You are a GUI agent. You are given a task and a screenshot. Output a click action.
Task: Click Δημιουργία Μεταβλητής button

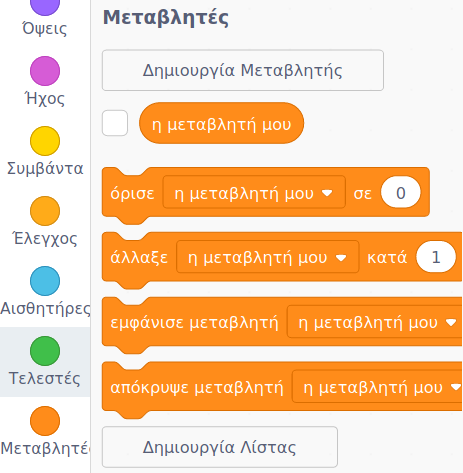[243, 70]
